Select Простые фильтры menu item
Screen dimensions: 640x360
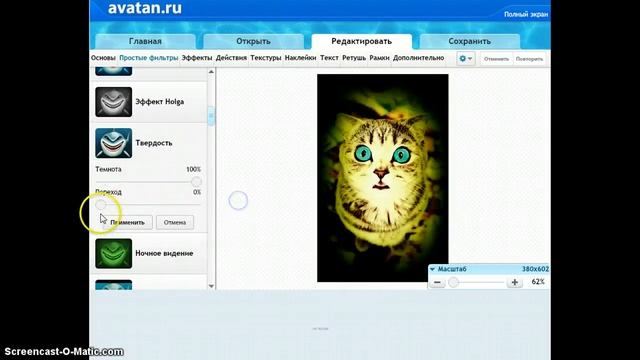point(149,58)
